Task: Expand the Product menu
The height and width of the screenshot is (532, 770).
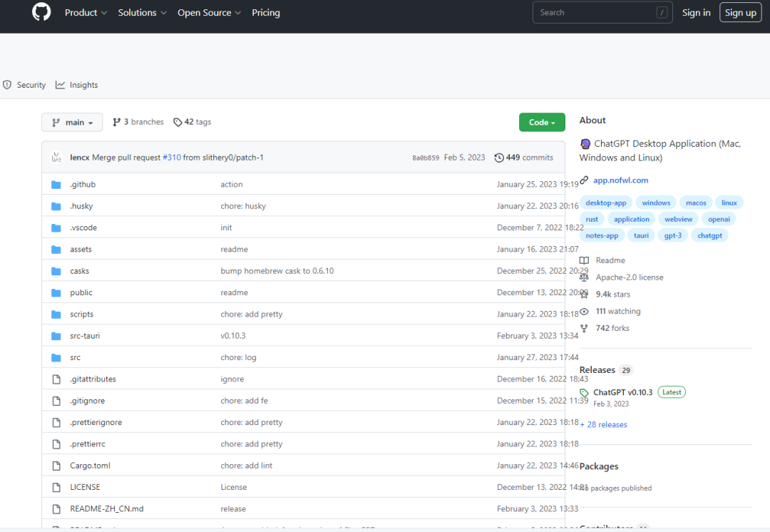Action: pyautogui.click(x=86, y=13)
